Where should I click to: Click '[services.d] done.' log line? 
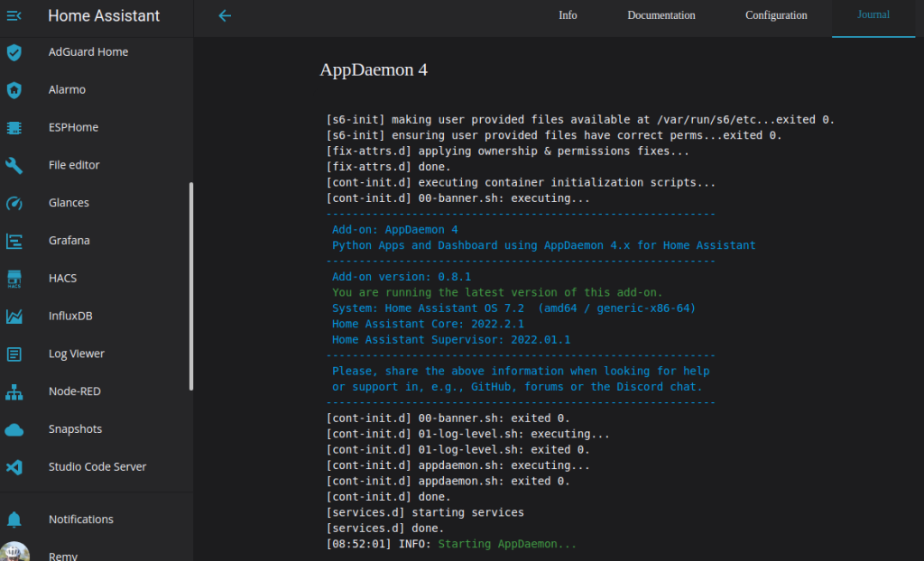tap(384, 528)
